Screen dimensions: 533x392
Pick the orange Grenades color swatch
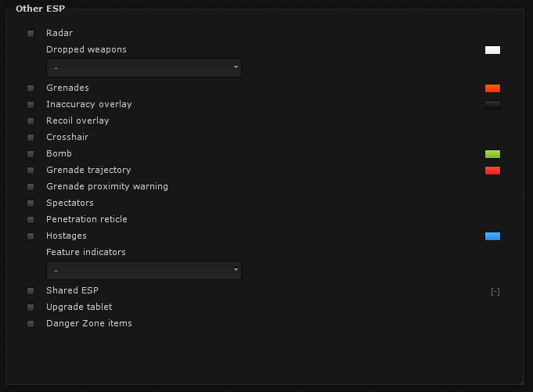pos(492,88)
